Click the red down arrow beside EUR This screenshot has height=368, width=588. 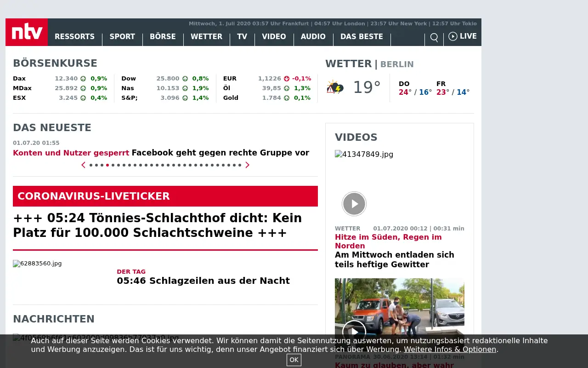[x=287, y=79]
